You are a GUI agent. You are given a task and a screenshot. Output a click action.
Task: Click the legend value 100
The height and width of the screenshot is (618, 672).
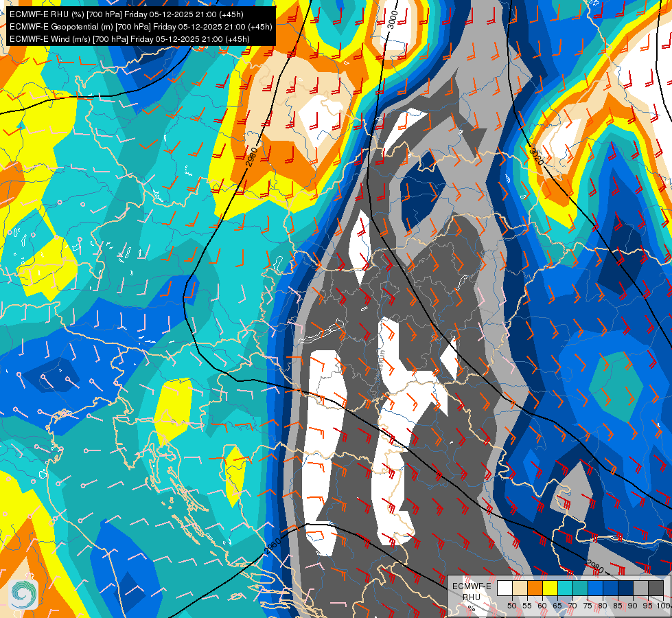[x=663, y=606]
